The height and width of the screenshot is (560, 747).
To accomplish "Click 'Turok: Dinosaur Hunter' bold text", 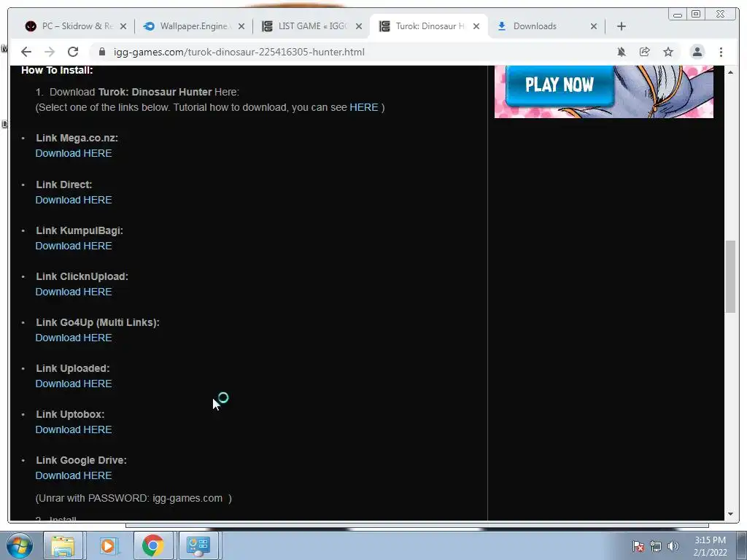I will [155, 92].
